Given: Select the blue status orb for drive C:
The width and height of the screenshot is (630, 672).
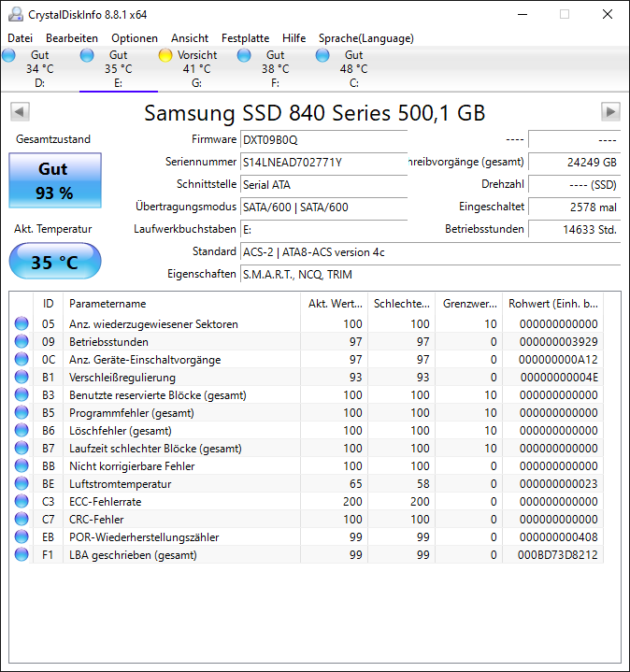Looking at the screenshot, I should click(x=322, y=55).
